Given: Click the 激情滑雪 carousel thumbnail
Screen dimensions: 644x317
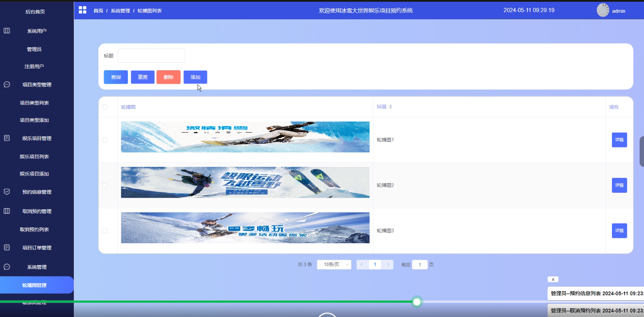Looking at the screenshot, I should point(245,137).
